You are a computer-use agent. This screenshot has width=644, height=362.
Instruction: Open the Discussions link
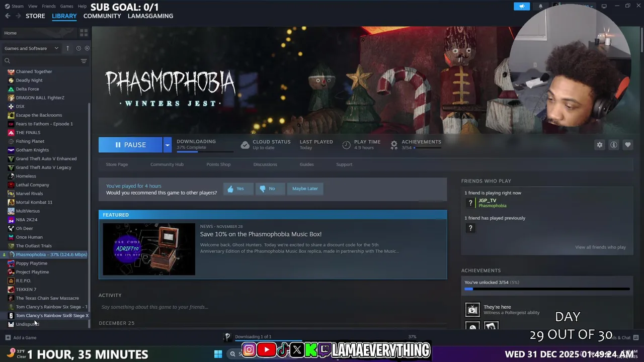[x=265, y=164]
